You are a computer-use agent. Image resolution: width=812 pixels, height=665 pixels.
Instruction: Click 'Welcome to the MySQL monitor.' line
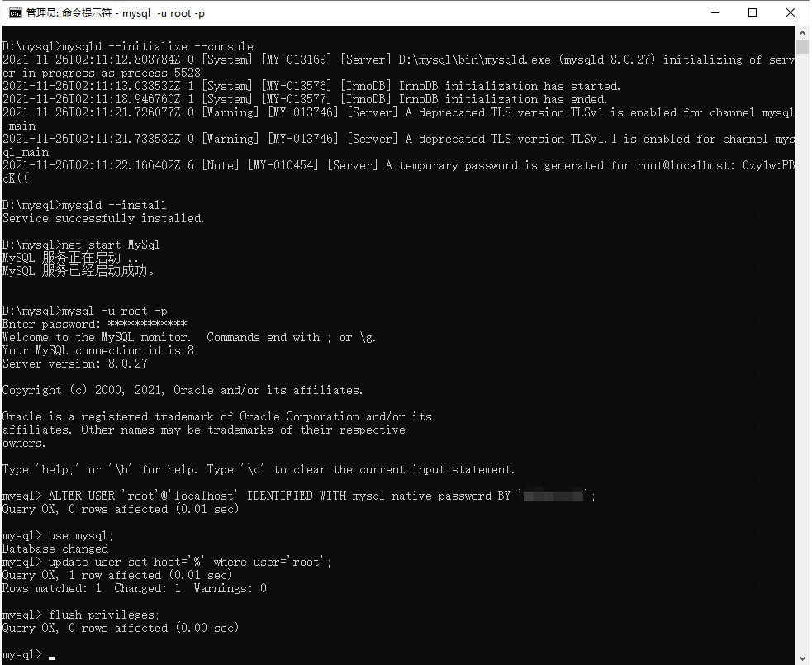pos(189,338)
